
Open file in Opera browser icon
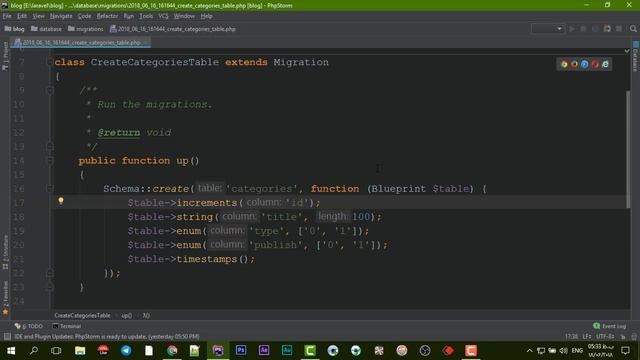click(x=595, y=64)
